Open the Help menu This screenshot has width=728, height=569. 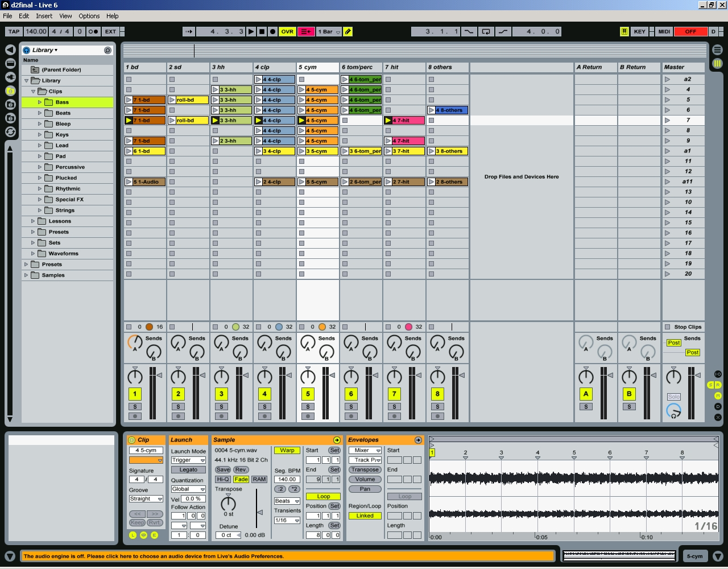coord(113,16)
